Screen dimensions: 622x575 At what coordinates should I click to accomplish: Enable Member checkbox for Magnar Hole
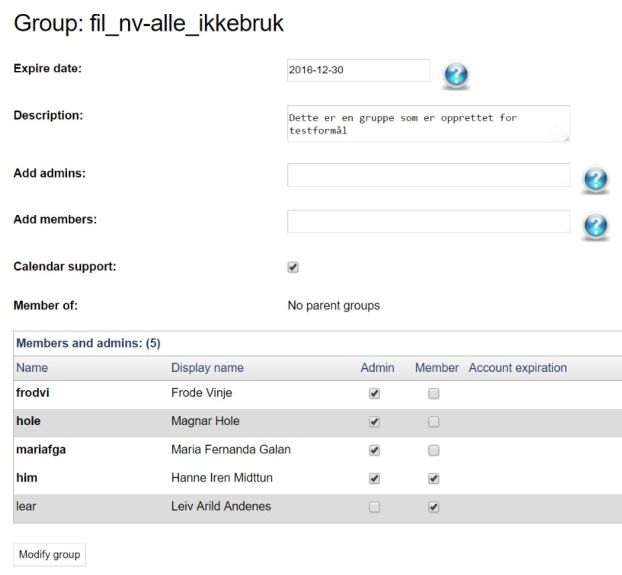[x=434, y=422]
